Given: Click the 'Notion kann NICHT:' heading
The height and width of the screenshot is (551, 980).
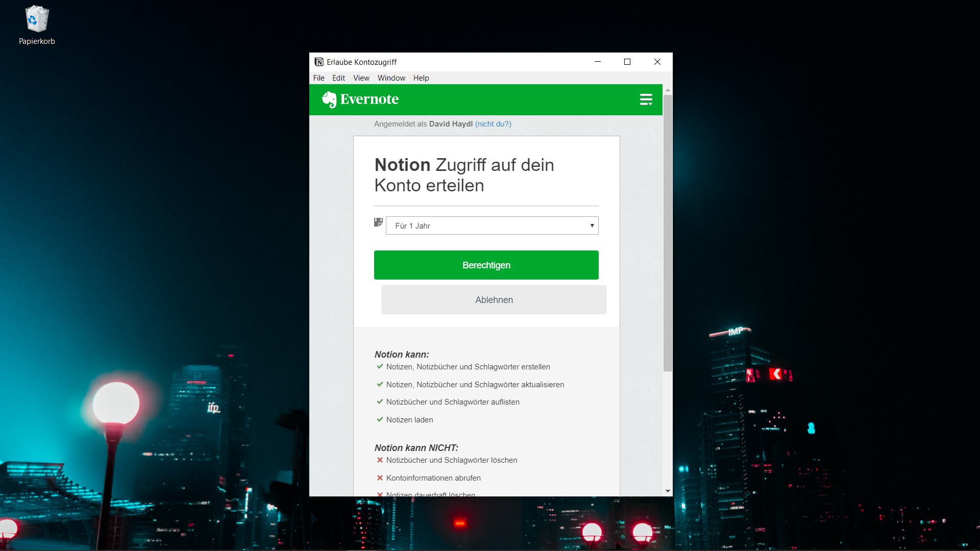Looking at the screenshot, I should click(416, 448).
